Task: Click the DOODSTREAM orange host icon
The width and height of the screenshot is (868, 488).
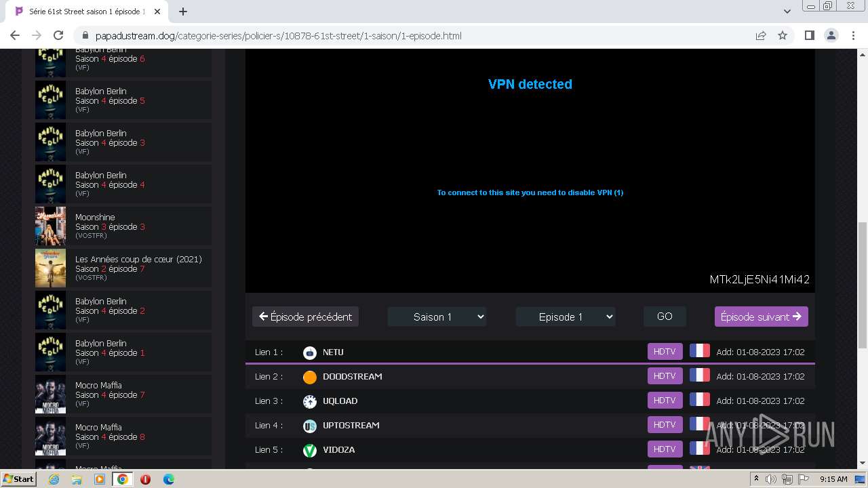Action: 310,377
